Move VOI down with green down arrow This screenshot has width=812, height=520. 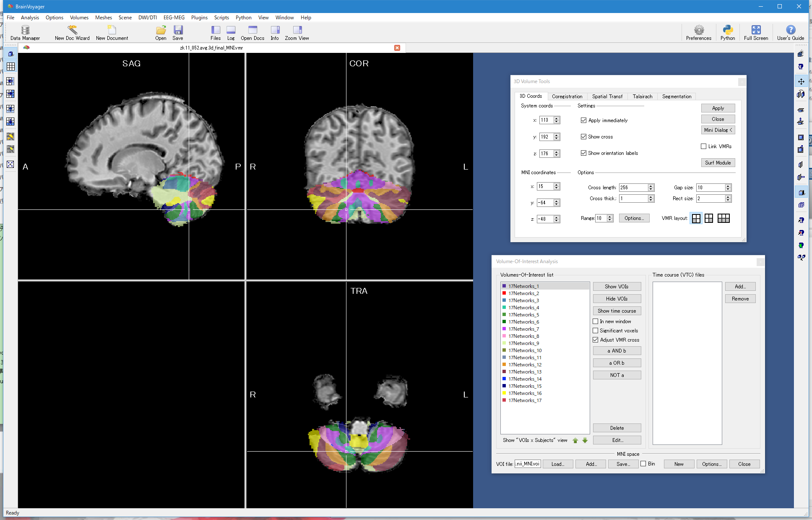point(585,440)
